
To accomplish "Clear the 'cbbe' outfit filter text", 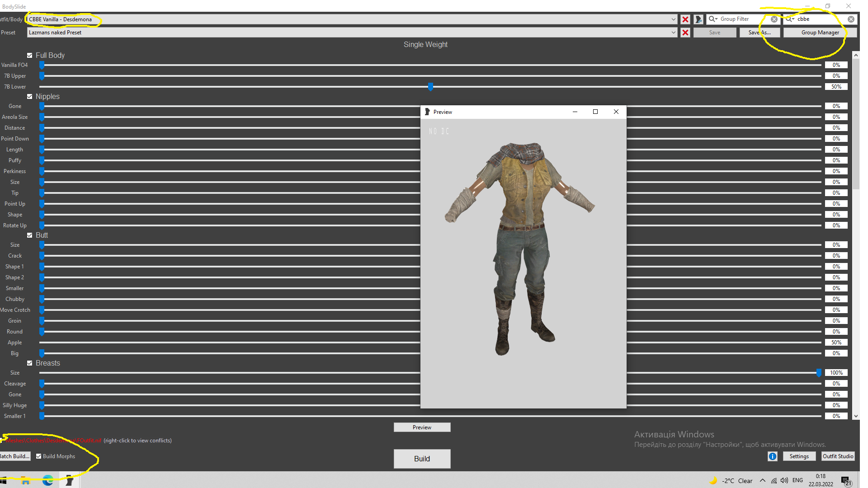I will click(x=851, y=19).
